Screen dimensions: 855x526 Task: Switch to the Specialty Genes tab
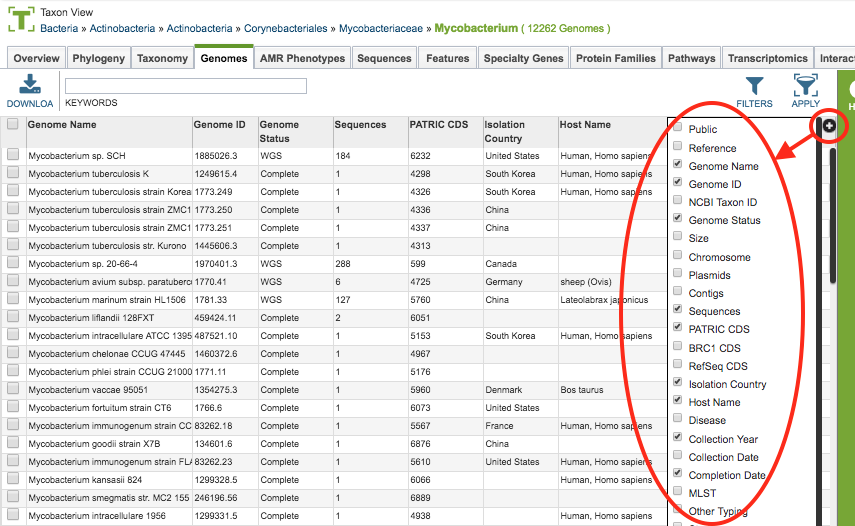(523, 58)
